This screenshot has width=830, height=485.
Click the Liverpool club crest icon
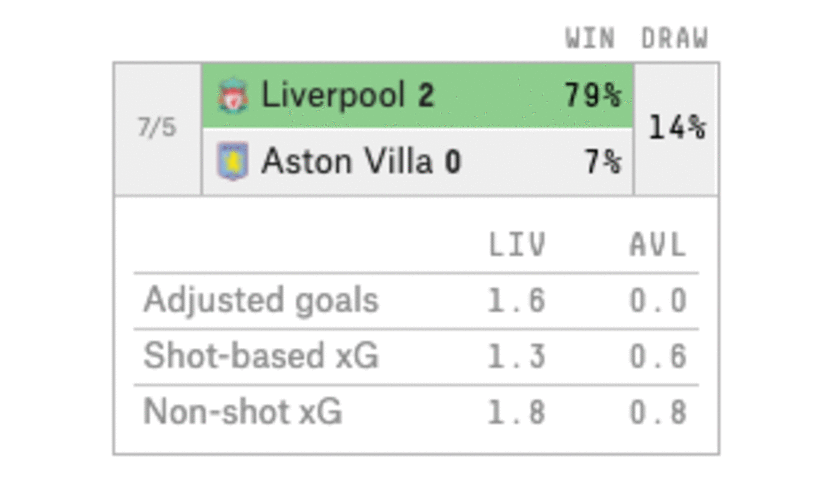233,96
